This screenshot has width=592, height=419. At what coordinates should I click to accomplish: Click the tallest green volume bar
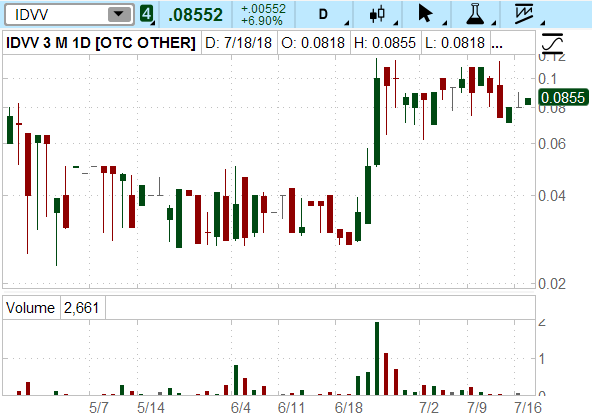coord(376,358)
